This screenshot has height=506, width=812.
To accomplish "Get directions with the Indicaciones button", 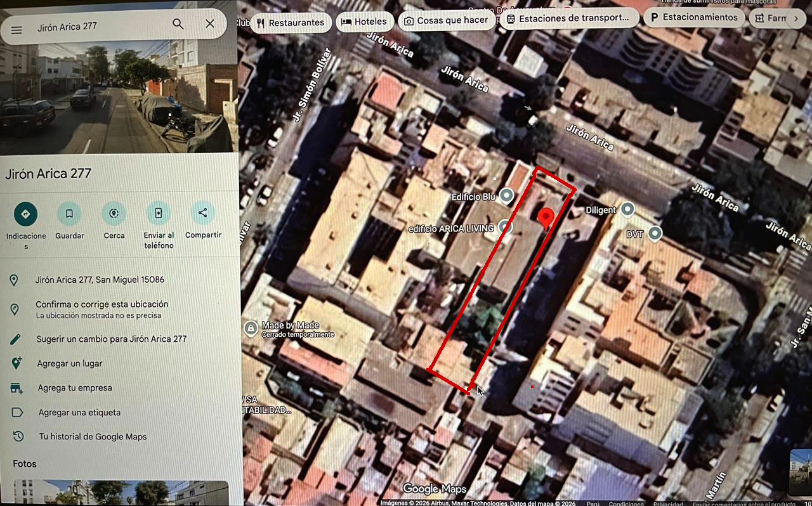I will pyautogui.click(x=25, y=214).
